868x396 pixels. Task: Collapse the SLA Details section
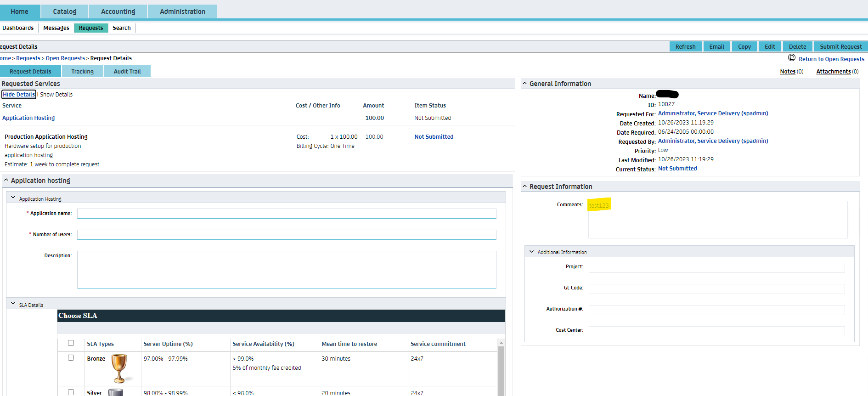point(13,304)
